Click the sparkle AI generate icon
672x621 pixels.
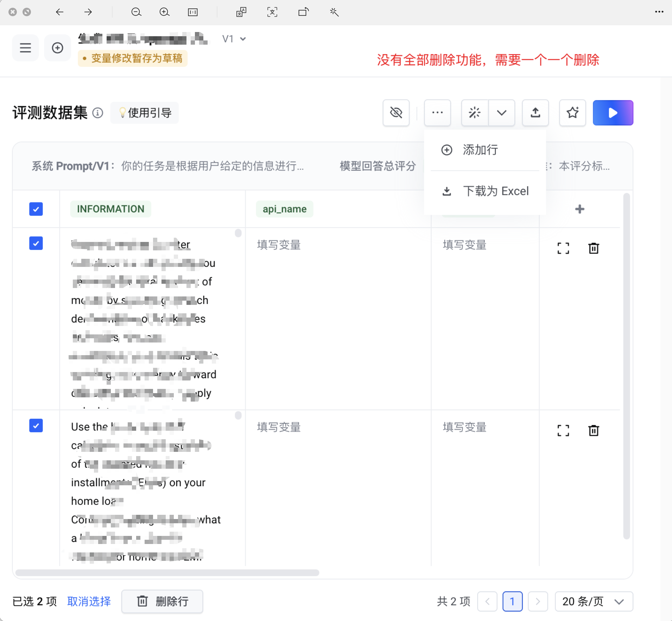tap(475, 113)
